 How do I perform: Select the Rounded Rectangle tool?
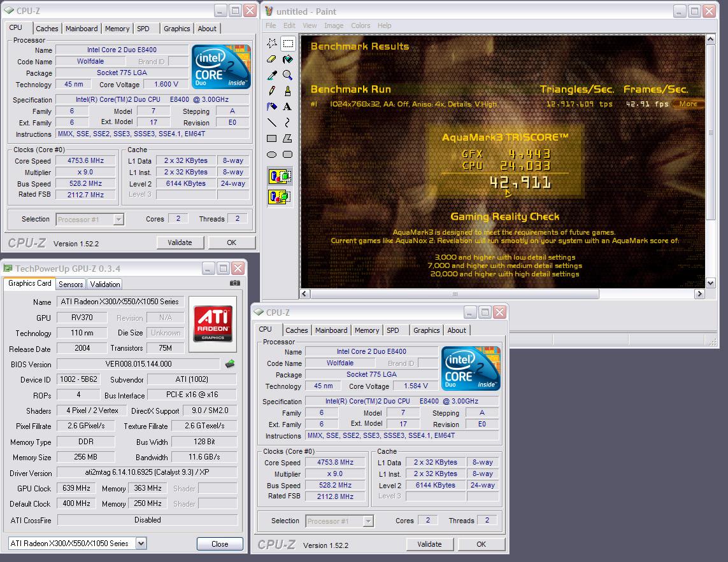coord(288,154)
